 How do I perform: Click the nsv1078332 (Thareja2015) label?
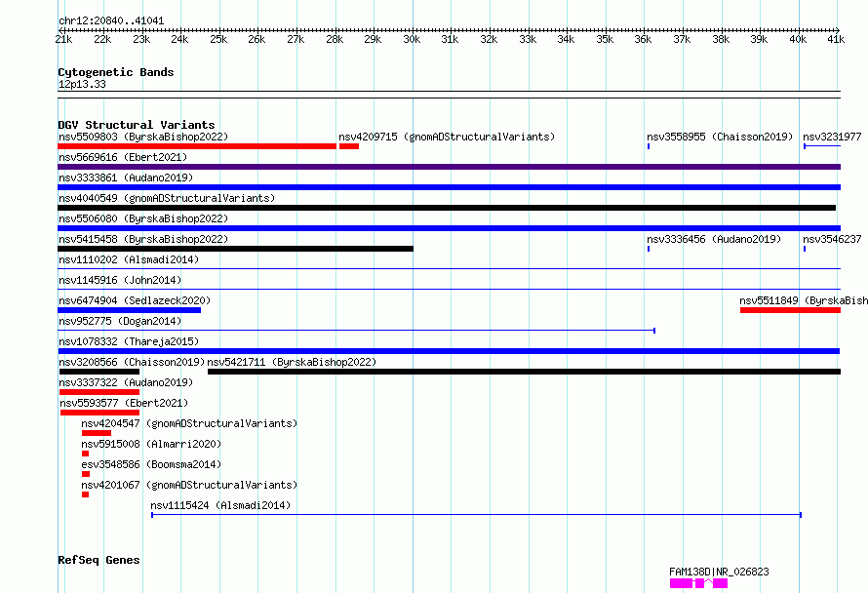pyautogui.click(x=129, y=341)
